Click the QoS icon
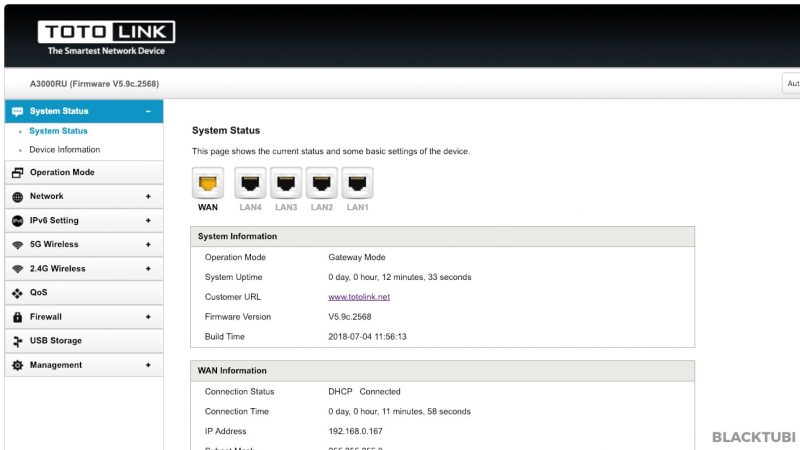 pyautogui.click(x=17, y=293)
